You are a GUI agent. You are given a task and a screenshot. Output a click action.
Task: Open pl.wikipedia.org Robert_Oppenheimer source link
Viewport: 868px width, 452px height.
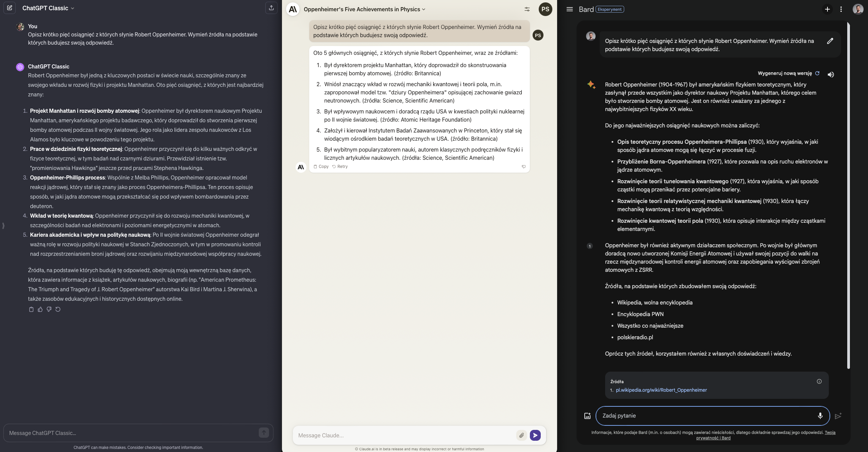point(661,390)
